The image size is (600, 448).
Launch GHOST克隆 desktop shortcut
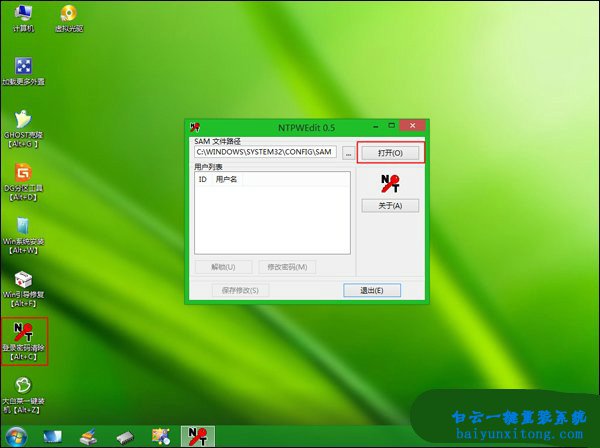pos(23,129)
